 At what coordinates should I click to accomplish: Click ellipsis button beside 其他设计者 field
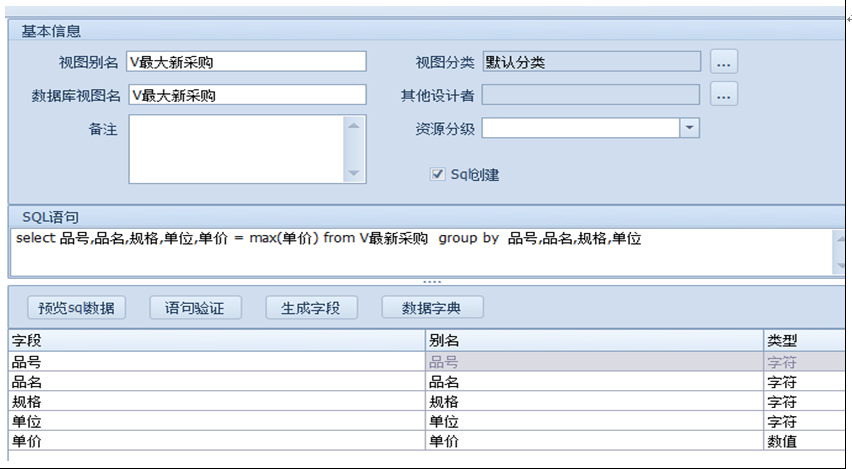(x=724, y=95)
